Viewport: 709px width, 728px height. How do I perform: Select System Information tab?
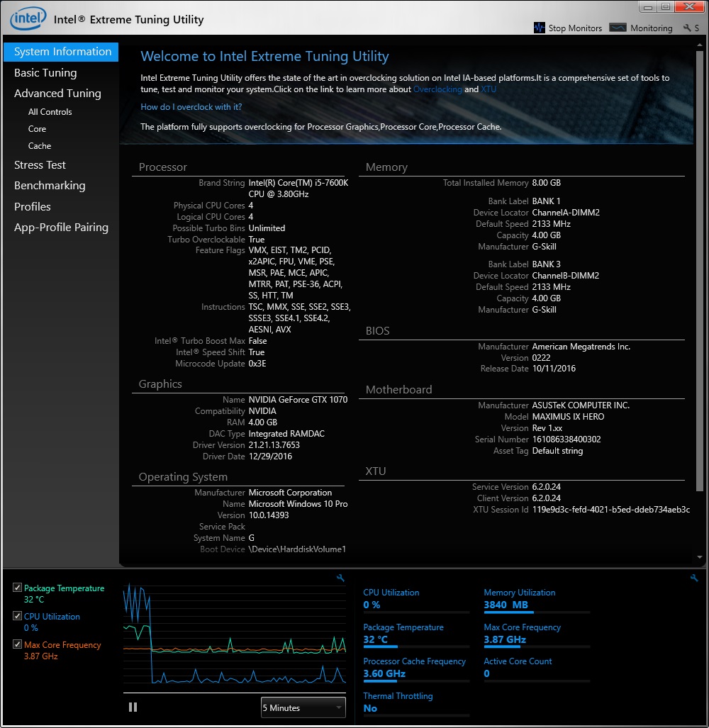(x=61, y=52)
